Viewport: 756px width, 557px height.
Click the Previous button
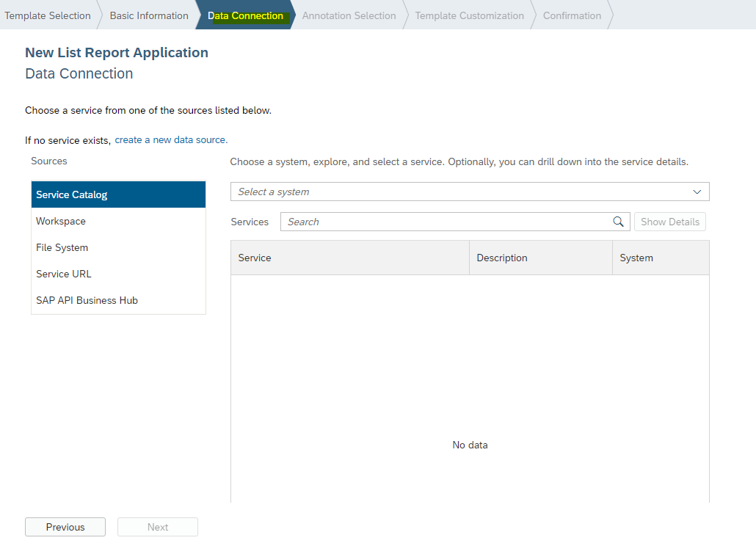coord(65,527)
